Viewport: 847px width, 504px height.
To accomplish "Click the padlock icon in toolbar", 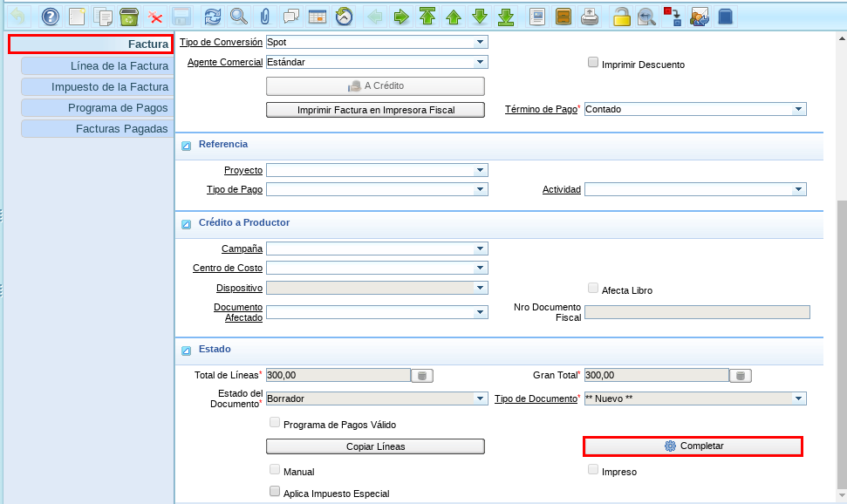I will (x=621, y=17).
